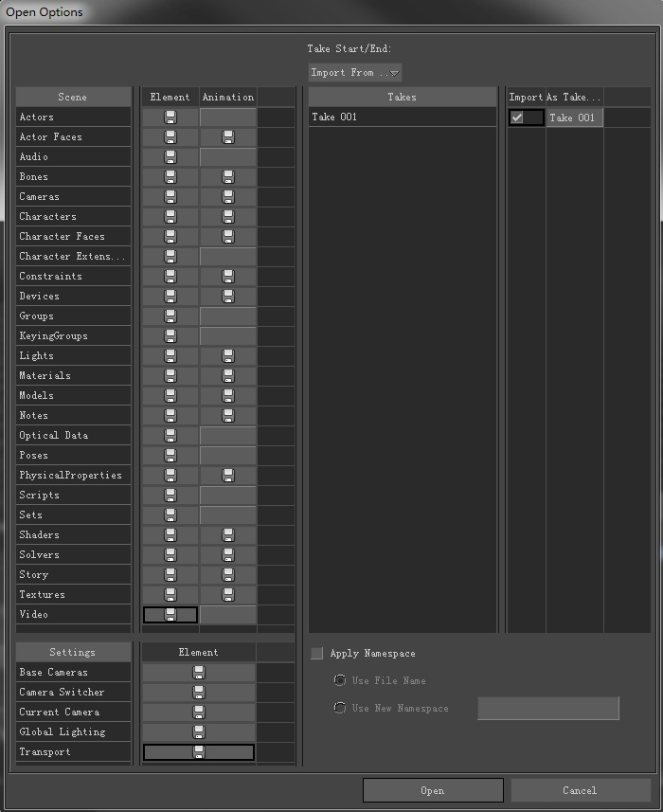Select the Camera Switcher settings label
Image resolution: width=663 pixels, height=812 pixels.
tap(73, 693)
